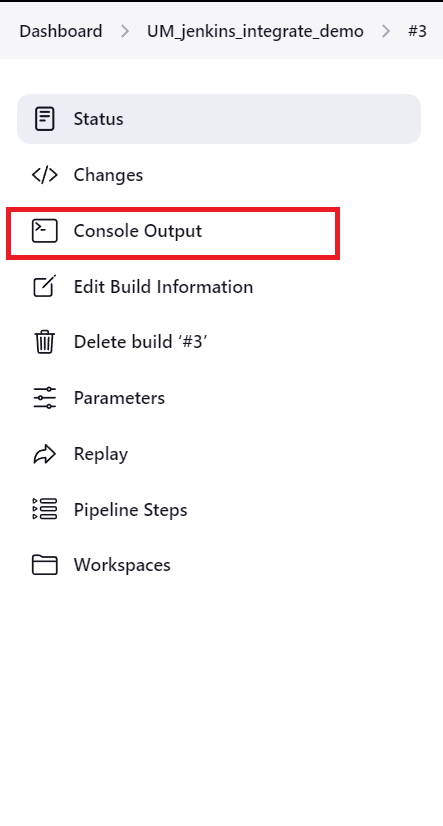Select the Status label in the sidebar
Viewport: 443px width, 826px height.
[x=99, y=119]
